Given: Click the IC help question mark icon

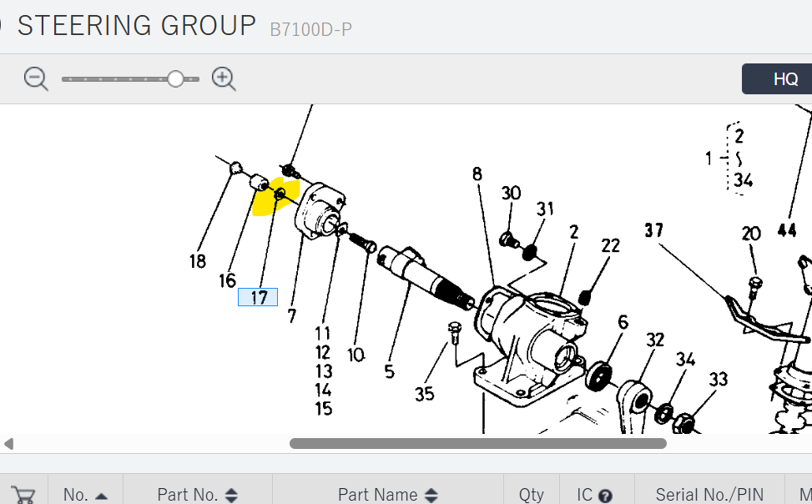Looking at the screenshot, I should [x=606, y=495].
